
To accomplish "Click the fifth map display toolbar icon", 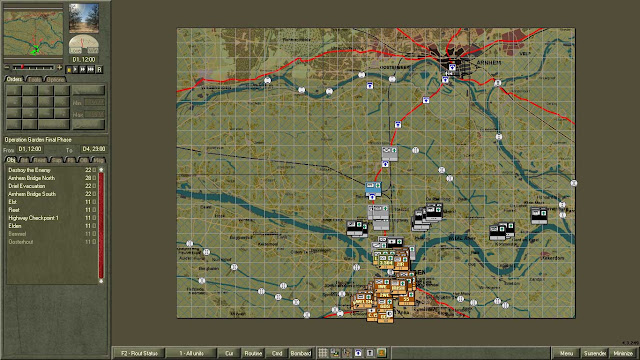I will point(370,353).
